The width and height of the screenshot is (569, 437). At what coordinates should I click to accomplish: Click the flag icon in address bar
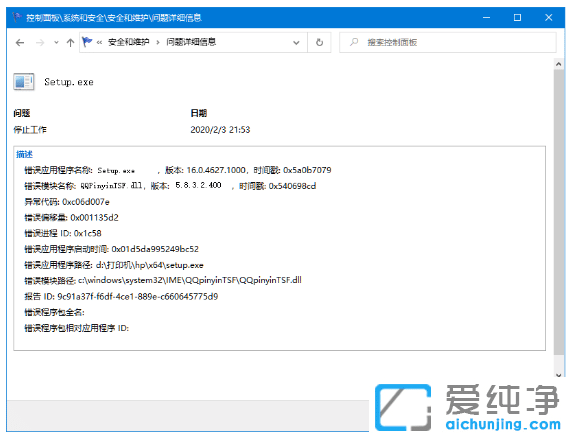pos(87,42)
